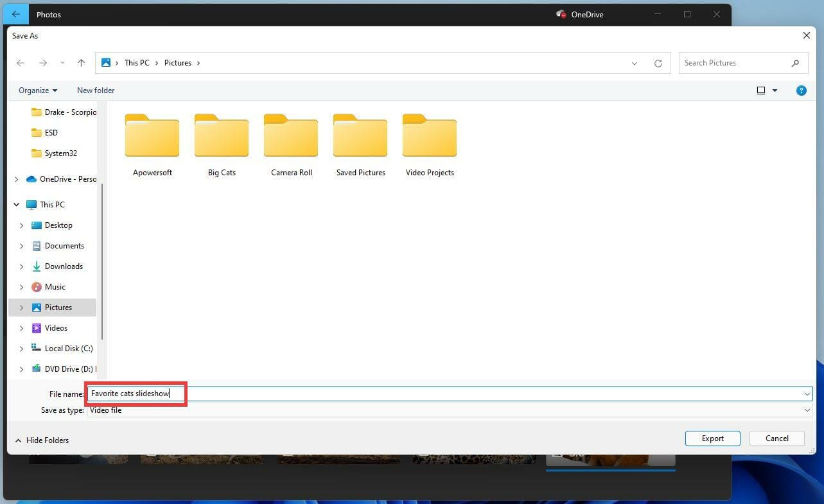
Task: Select Pictures in the breadcrumb bar
Action: click(x=178, y=62)
